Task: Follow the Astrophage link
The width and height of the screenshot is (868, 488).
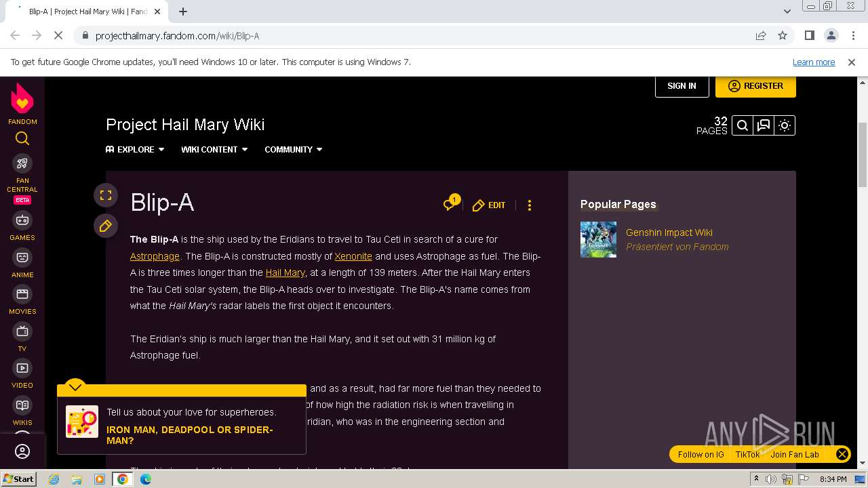Action: pyautogui.click(x=155, y=256)
